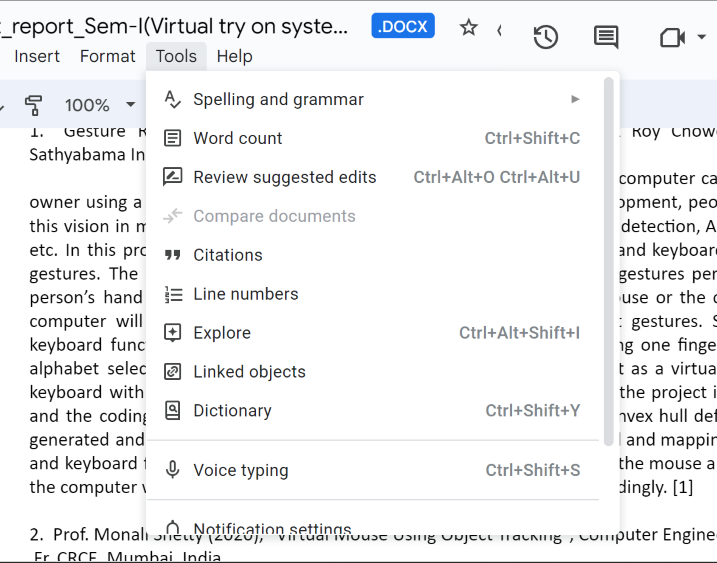Click the Citations quote icon
The width and height of the screenshot is (717, 563).
coord(173,255)
